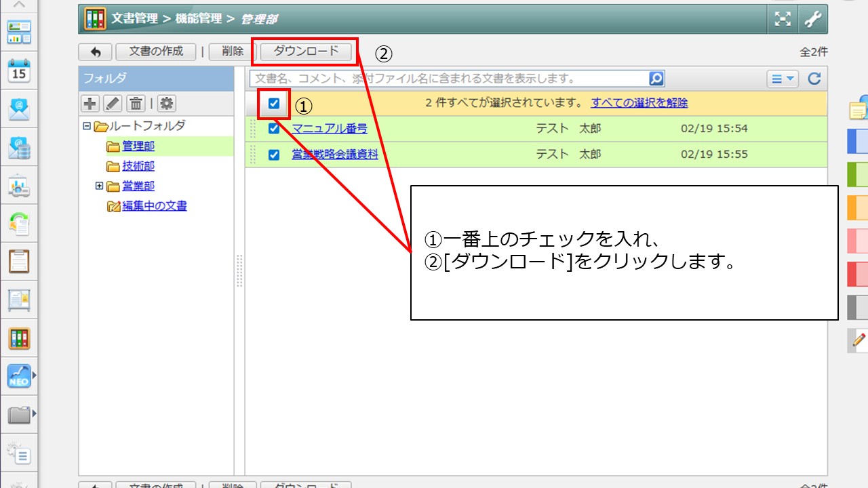This screenshot has height=488, width=868.
Task: Click テスト 太郎 in the マニュアル番号 row
Action: (568, 129)
